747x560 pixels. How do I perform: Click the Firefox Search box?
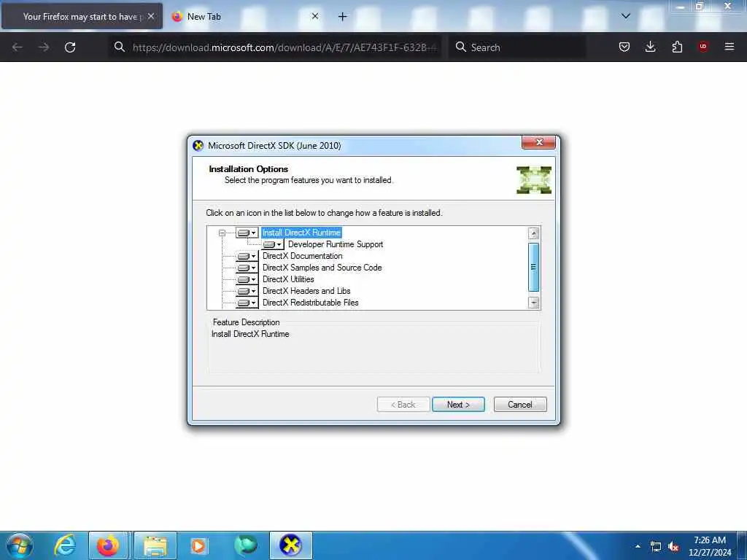pyautogui.click(x=517, y=47)
